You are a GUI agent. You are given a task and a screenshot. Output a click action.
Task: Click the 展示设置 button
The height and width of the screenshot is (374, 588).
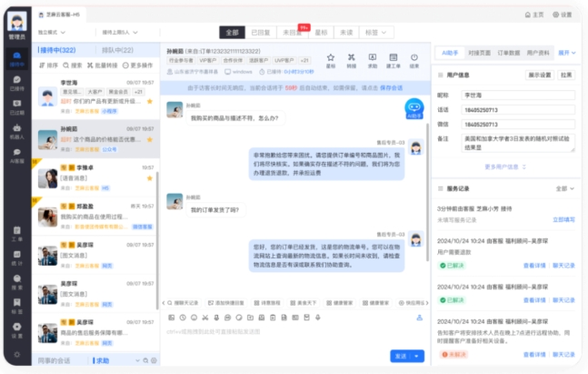540,76
